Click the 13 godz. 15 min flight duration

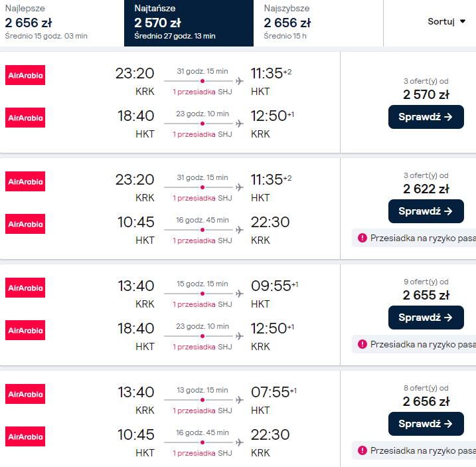click(x=202, y=390)
